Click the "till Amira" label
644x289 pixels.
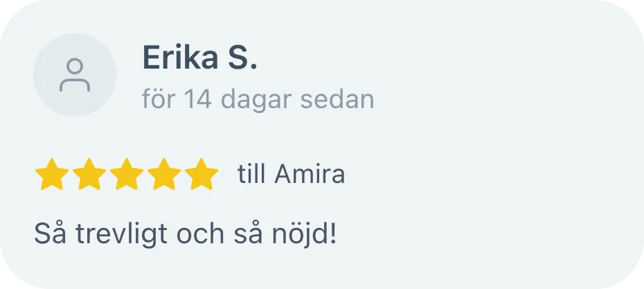point(292,174)
